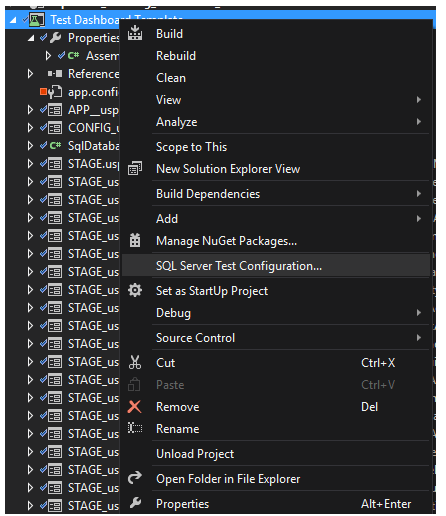Select the CONFIG_ tree item

93,128
